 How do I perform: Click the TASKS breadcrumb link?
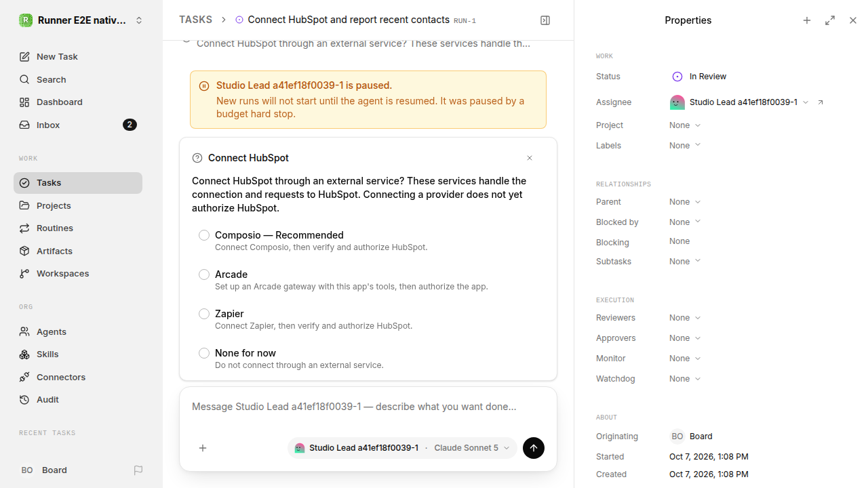(195, 20)
